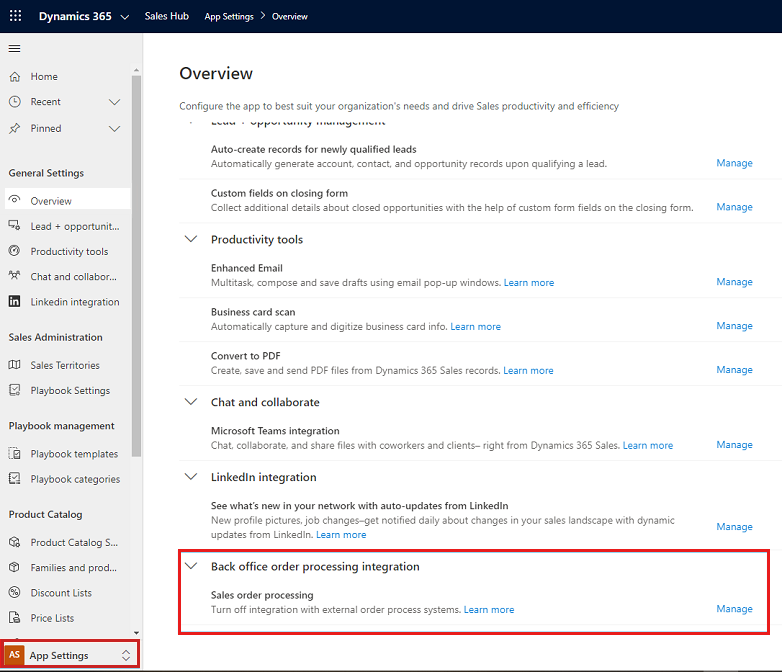Click sidebar scroll up arrow
Screen dimensions: 782x672
tap(136, 70)
